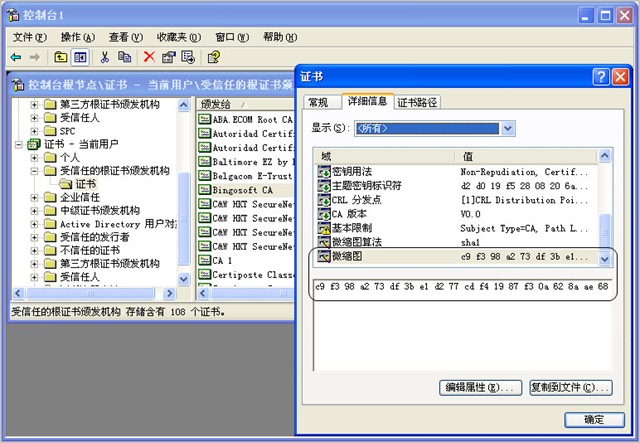
Task: Click the 确定 button
Action: (x=595, y=419)
